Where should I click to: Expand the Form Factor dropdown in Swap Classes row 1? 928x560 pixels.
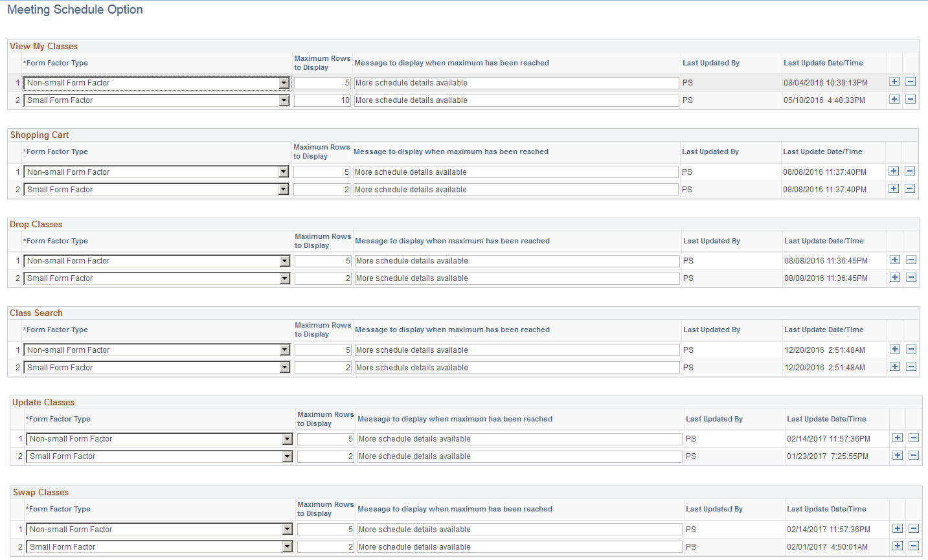tap(288, 529)
